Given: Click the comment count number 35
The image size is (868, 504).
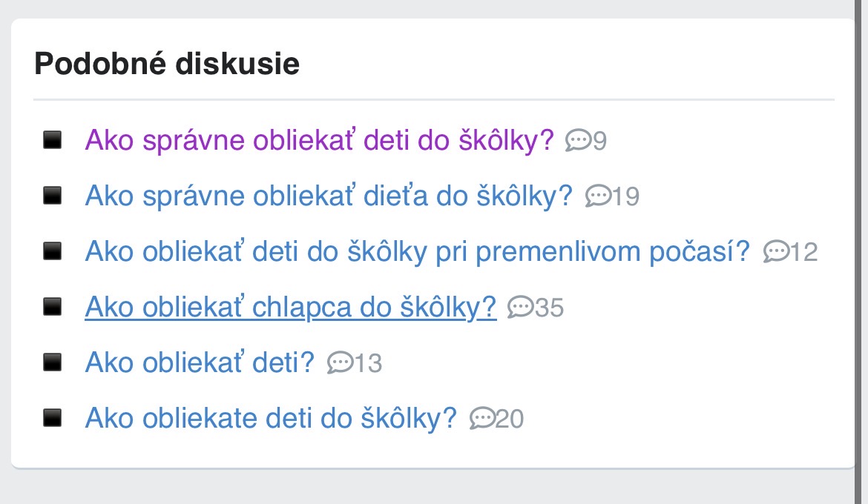Looking at the screenshot, I should pos(549,308).
